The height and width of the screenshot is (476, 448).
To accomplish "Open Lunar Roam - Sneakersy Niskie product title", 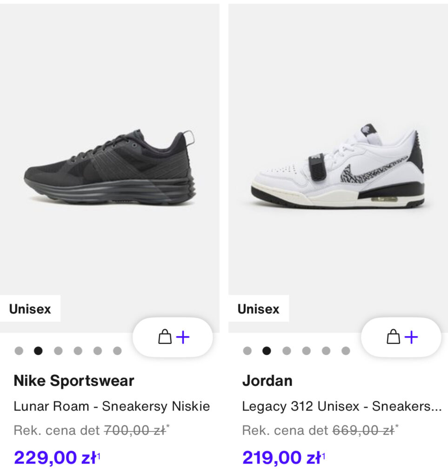I will [x=112, y=406].
